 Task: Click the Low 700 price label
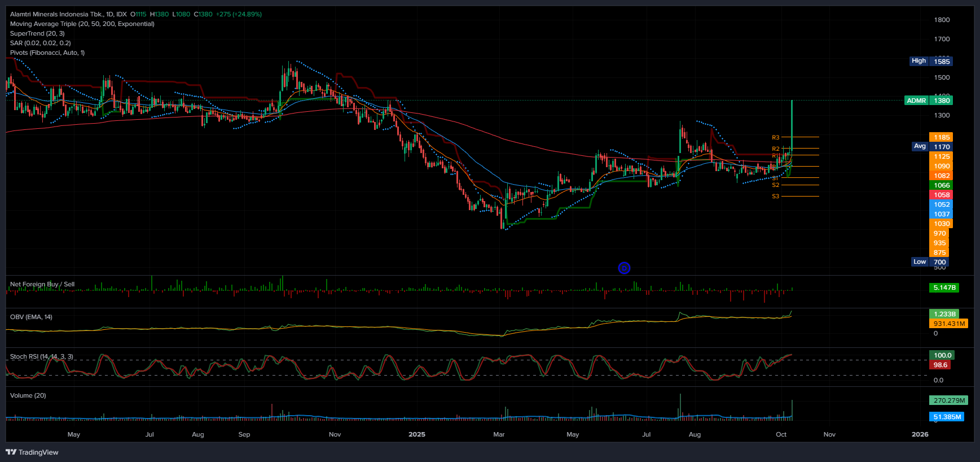(930, 262)
